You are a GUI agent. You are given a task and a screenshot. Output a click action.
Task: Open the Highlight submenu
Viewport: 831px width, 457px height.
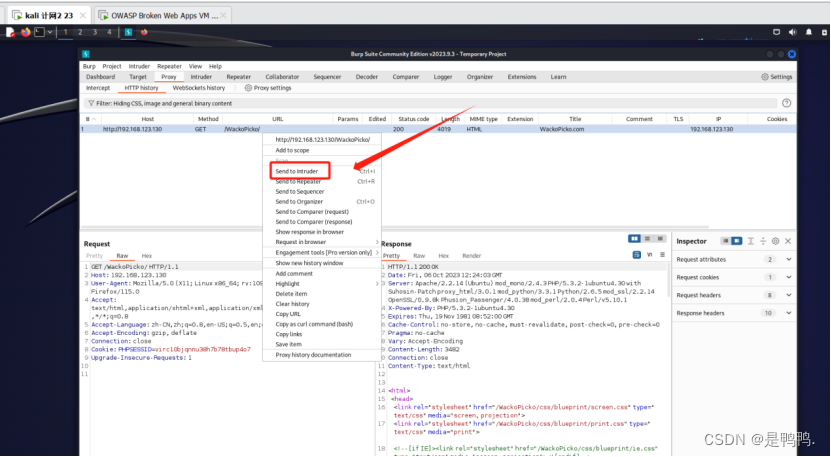pyautogui.click(x=322, y=284)
